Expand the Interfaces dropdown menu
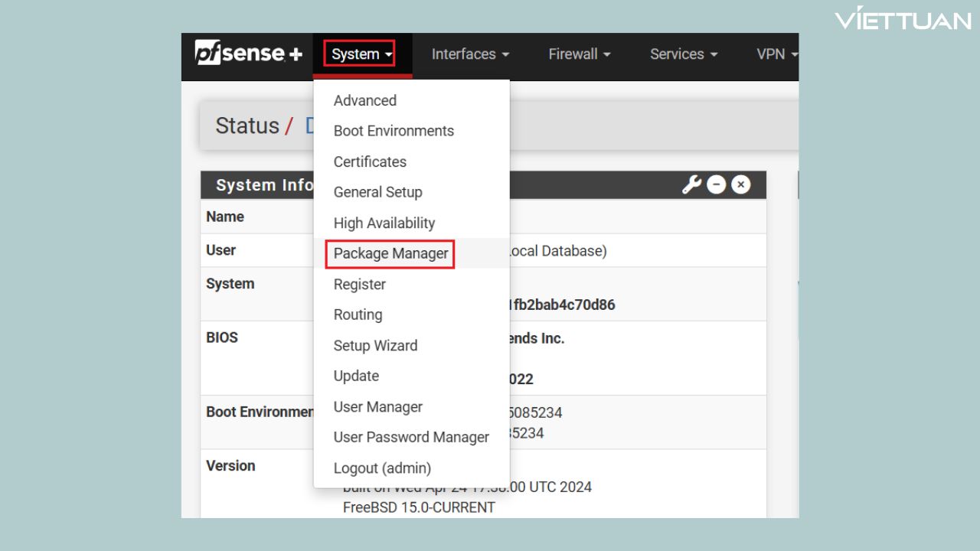The image size is (980, 551). (x=470, y=54)
